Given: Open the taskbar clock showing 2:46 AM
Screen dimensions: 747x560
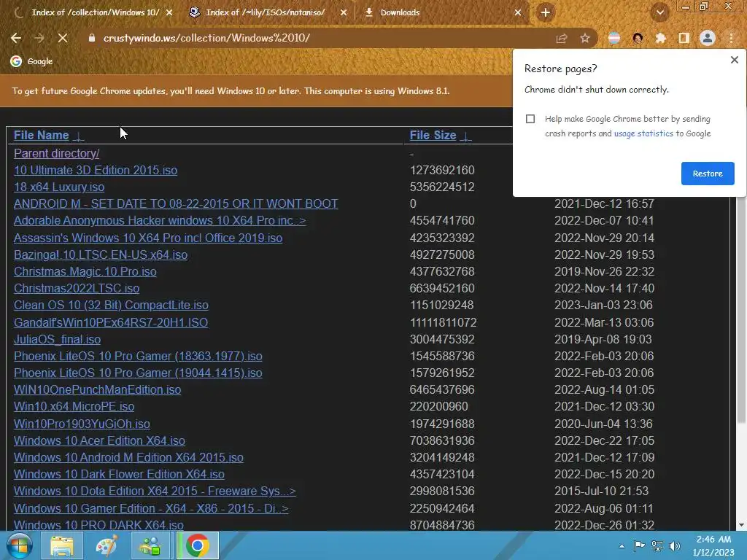Looking at the screenshot, I should tap(713, 545).
